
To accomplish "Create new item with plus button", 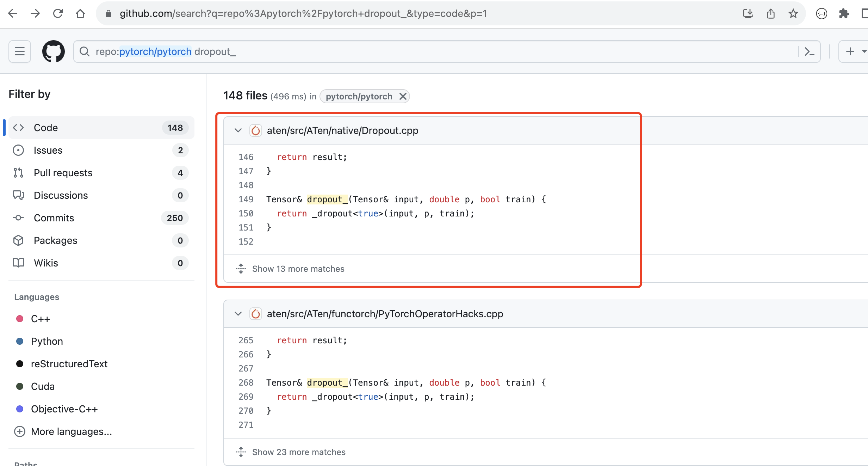I will point(850,51).
